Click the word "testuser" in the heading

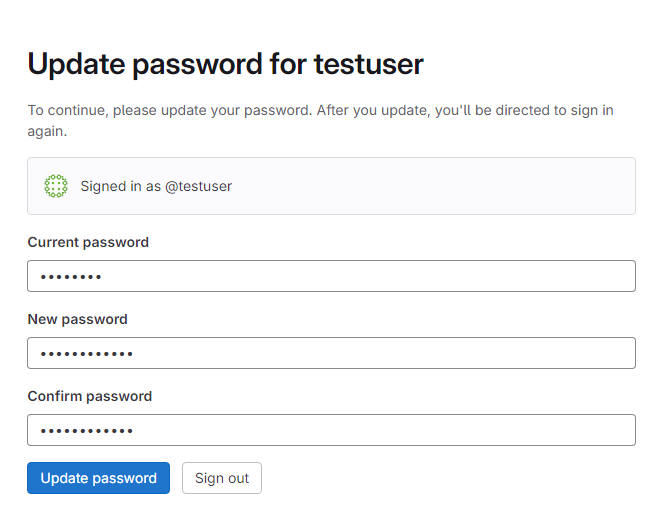click(x=368, y=64)
